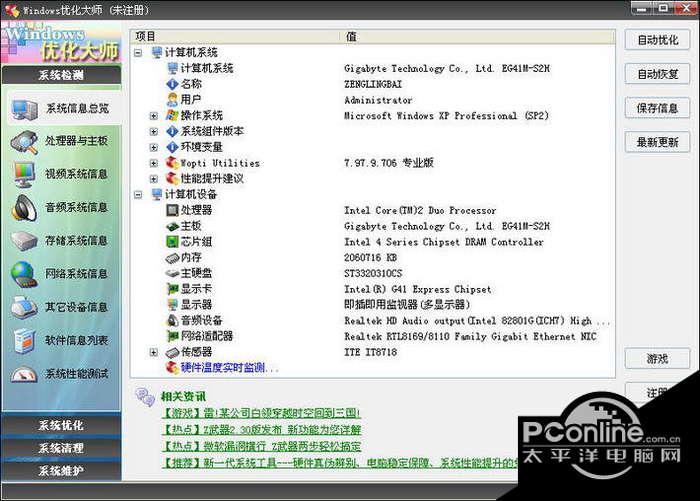
Task: Click the 芯片组 icon in tree
Action: pyautogui.click(x=172, y=242)
